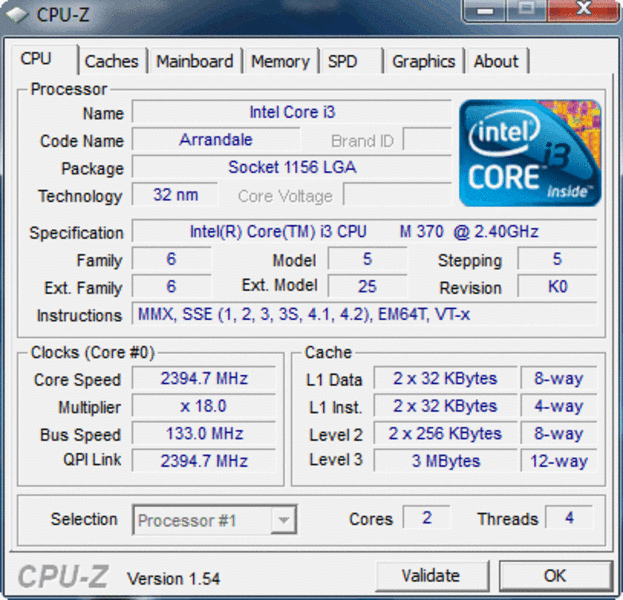Screen dimensions: 623x600
Task: Click the L1 Data size 2 x 32 KBytes
Action: click(x=445, y=378)
